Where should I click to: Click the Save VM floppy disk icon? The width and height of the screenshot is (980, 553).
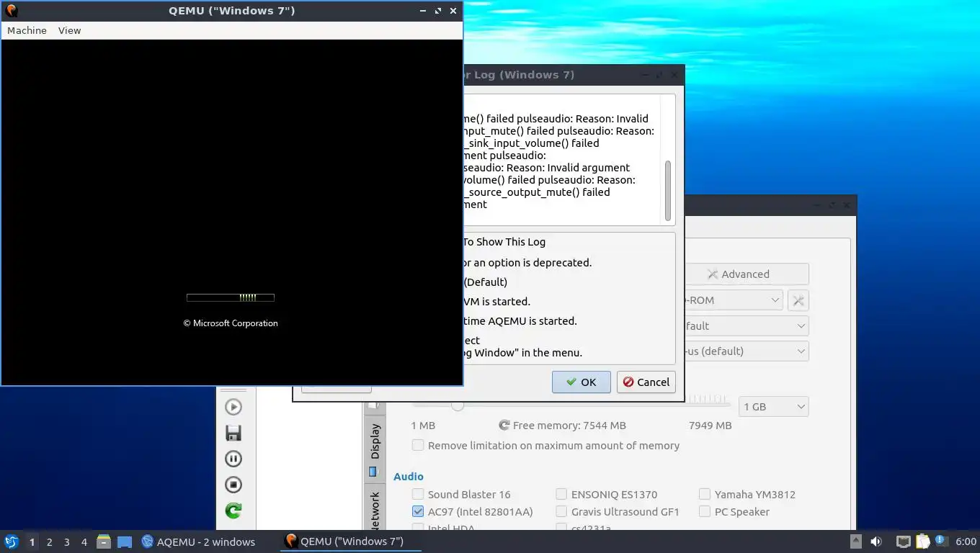[x=233, y=433]
